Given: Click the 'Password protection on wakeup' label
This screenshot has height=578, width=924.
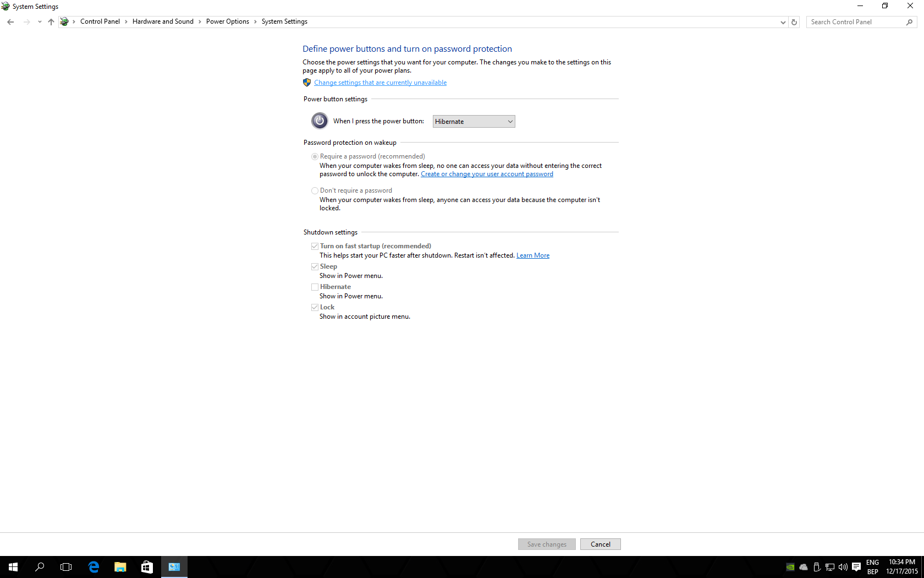Looking at the screenshot, I should click(x=350, y=143).
